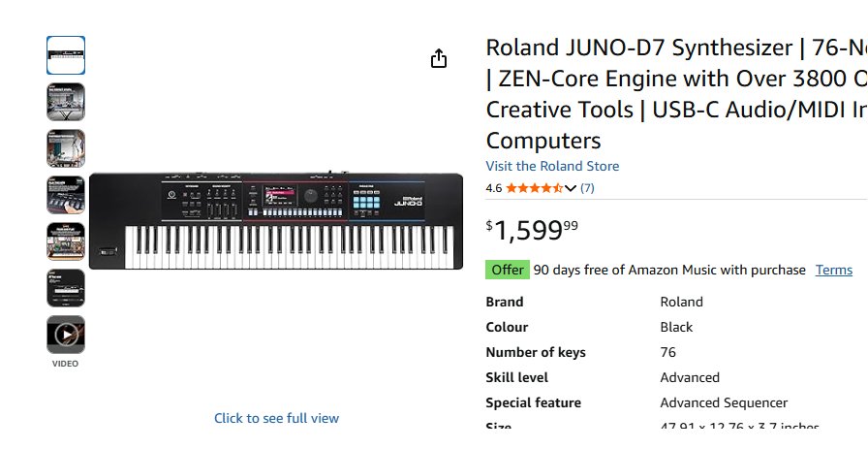This screenshot has width=868, height=449.
Task: Open the Amazon Music offer Terms link
Action: 834,270
